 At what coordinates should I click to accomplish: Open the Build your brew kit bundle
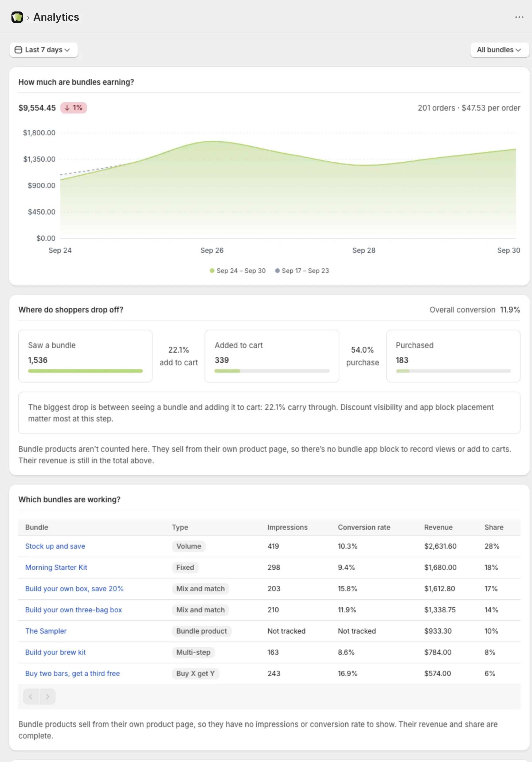pos(55,652)
